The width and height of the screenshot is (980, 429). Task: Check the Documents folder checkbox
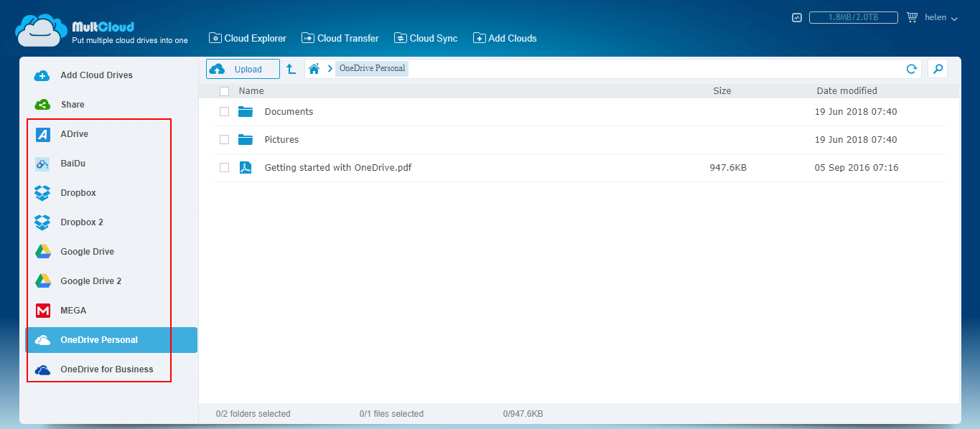pos(225,111)
